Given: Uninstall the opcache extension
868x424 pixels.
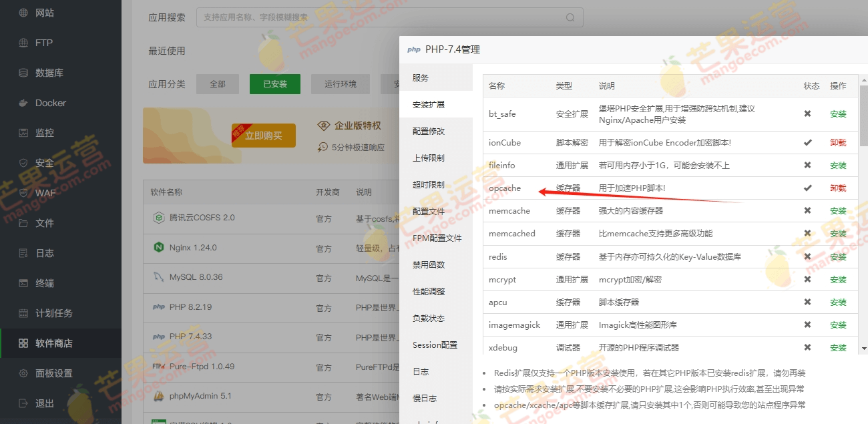Looking at the screenshot, I should click(838, 188).
